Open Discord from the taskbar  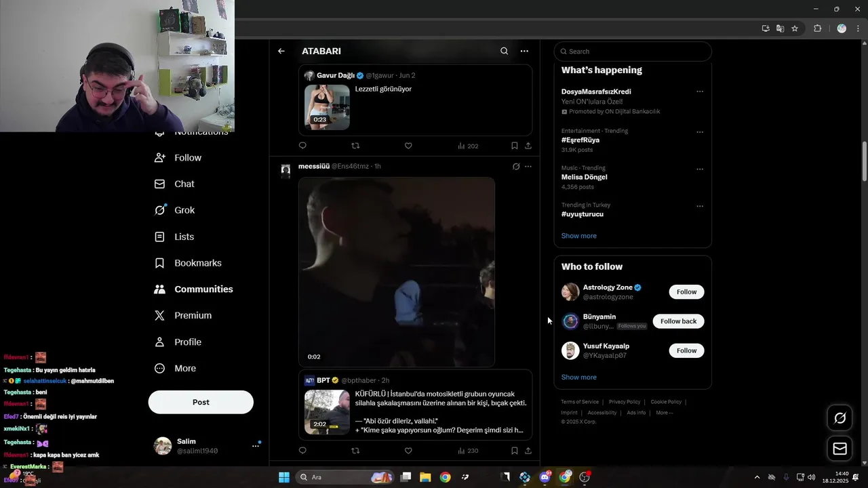tap(545, 477)
